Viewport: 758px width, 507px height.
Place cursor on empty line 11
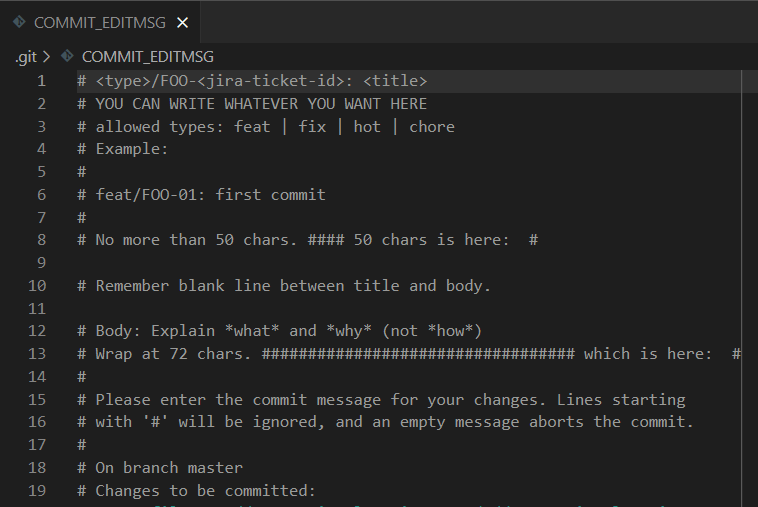tap(408, 308)
